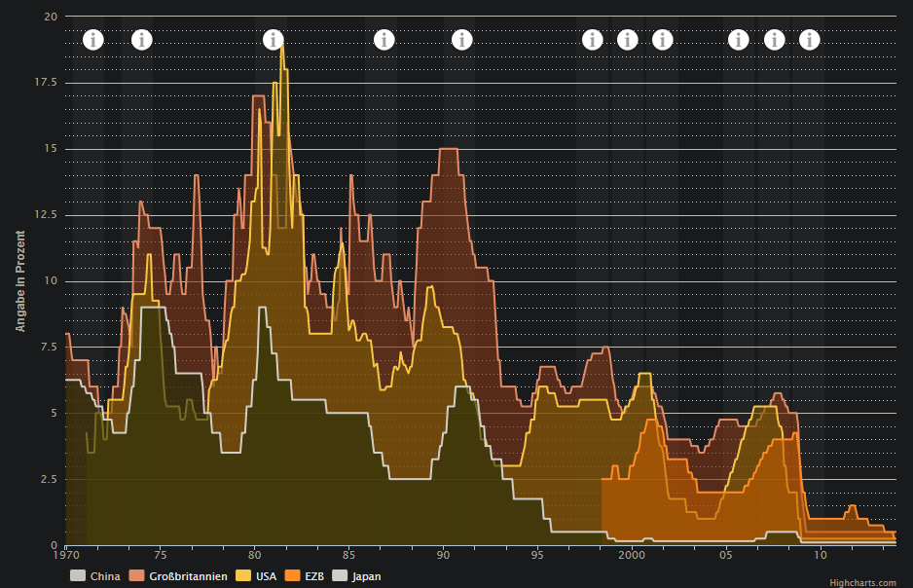Click the y-axis value 20
The height and width of the screenshot is (588, 913).
pos(51,17)
